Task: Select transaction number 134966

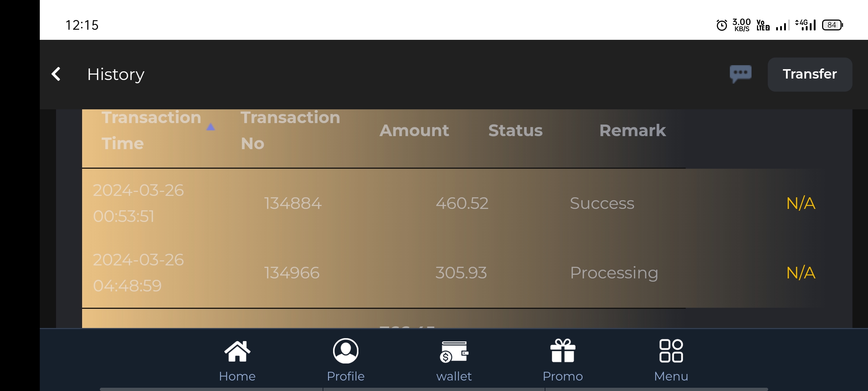Action: (292, 273)
